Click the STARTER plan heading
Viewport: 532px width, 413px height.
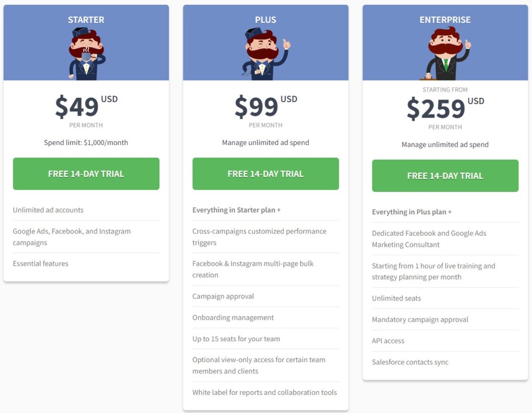86,20
